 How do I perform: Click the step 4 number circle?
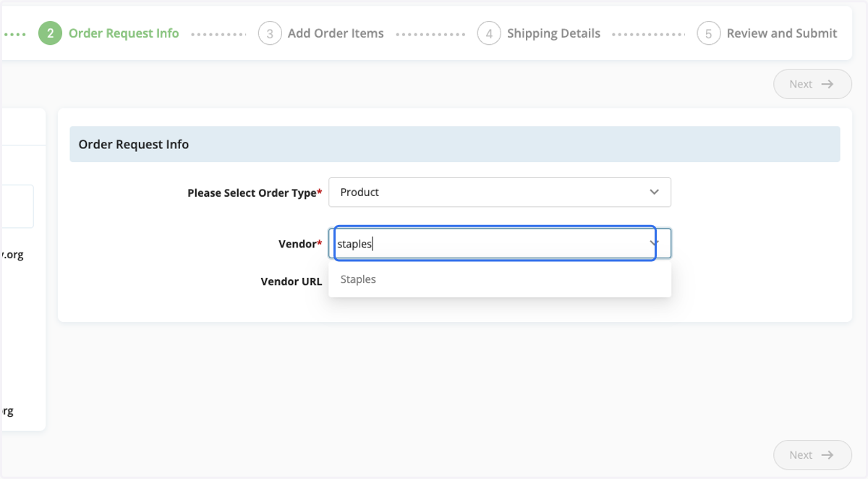[489, 33]
